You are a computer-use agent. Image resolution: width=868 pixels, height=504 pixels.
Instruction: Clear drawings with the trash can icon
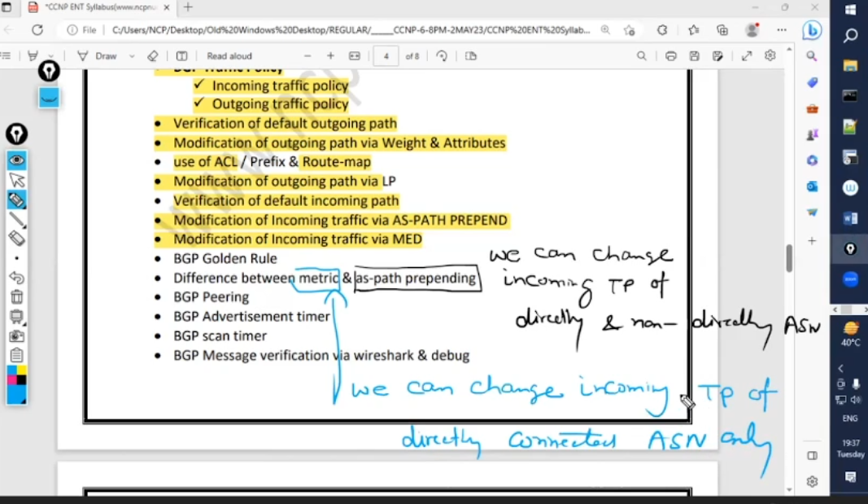click(16, 297)
